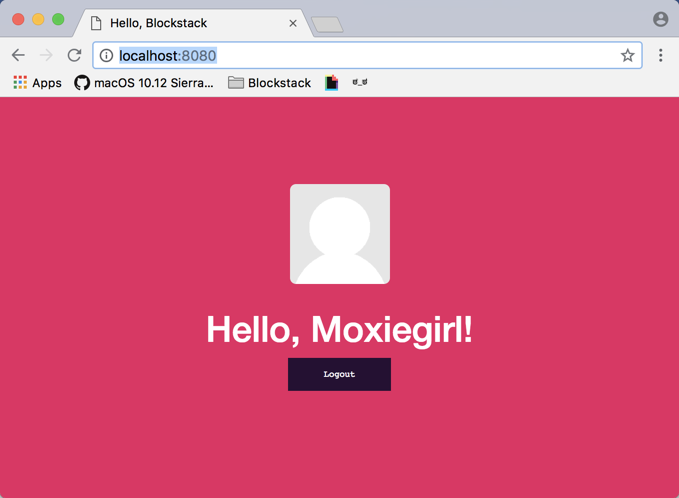Bookmark this page with the star icon

(627, 56)
